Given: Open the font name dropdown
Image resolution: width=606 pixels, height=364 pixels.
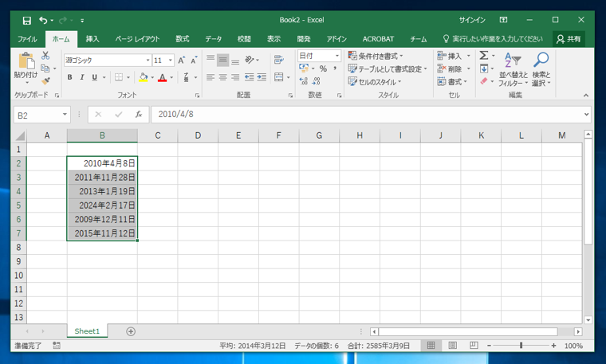Looking at the screenshot, I should tap(148, 61).
